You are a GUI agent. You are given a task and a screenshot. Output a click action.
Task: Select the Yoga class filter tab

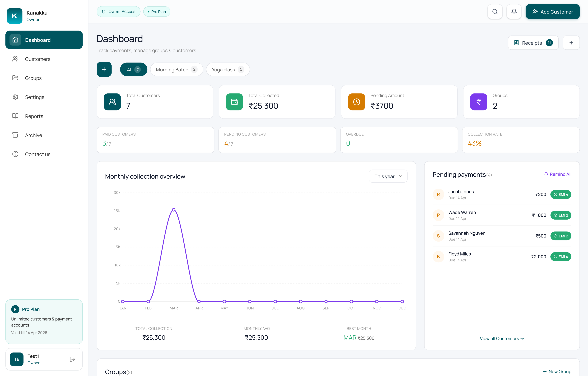228,69
